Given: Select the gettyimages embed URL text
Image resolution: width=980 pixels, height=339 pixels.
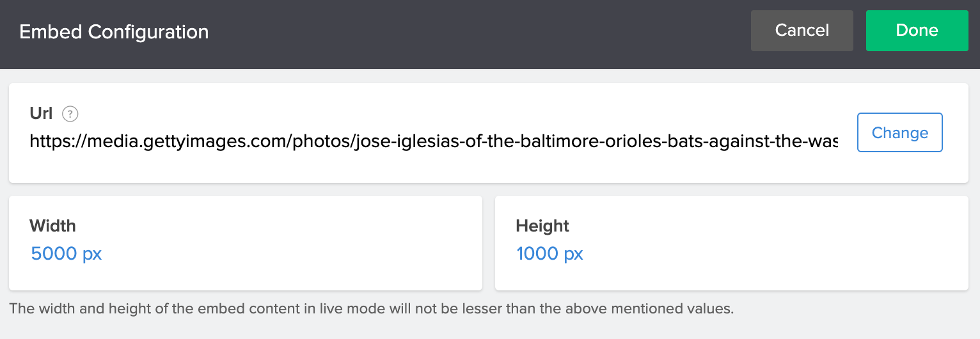Looking at the screenshot, I should 434,141.
